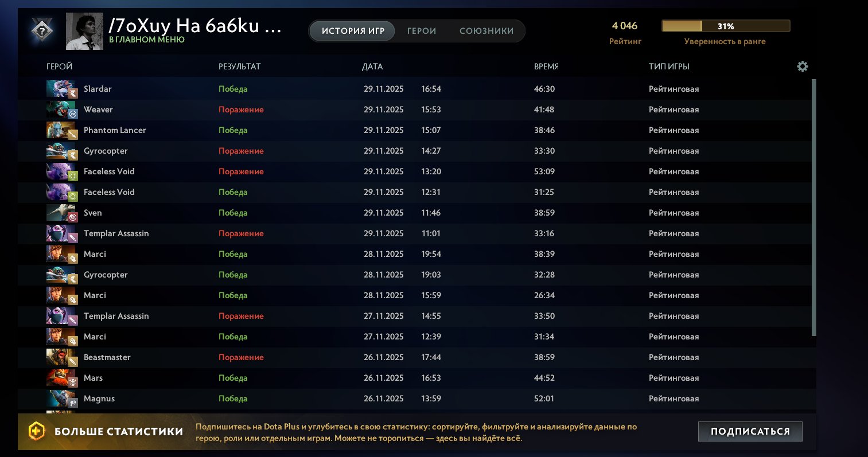The width and height of the screenshot is (868, 457).
Task: Click the Magnus hero portrait icon
Action: point(61,399)
